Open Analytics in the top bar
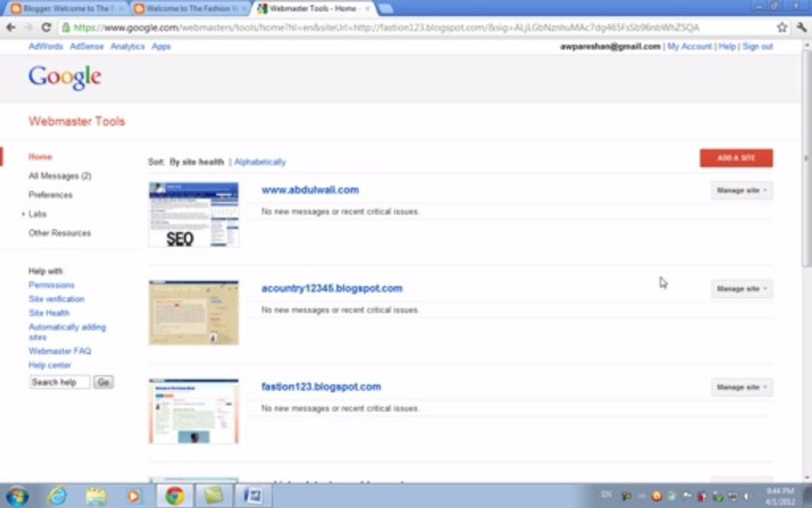 click(128, 46)
